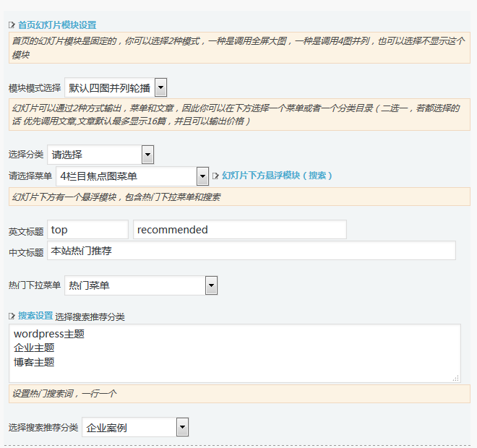Screen dimensions: 477x448
Task: Open the 企业案例 search category dropdown
Action: (x=135, y=427)
